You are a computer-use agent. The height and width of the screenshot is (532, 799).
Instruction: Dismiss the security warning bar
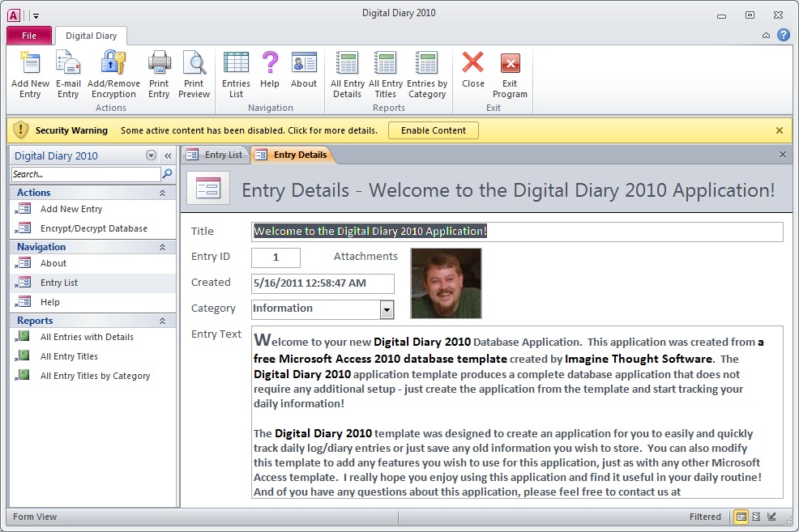pos(779,130)
